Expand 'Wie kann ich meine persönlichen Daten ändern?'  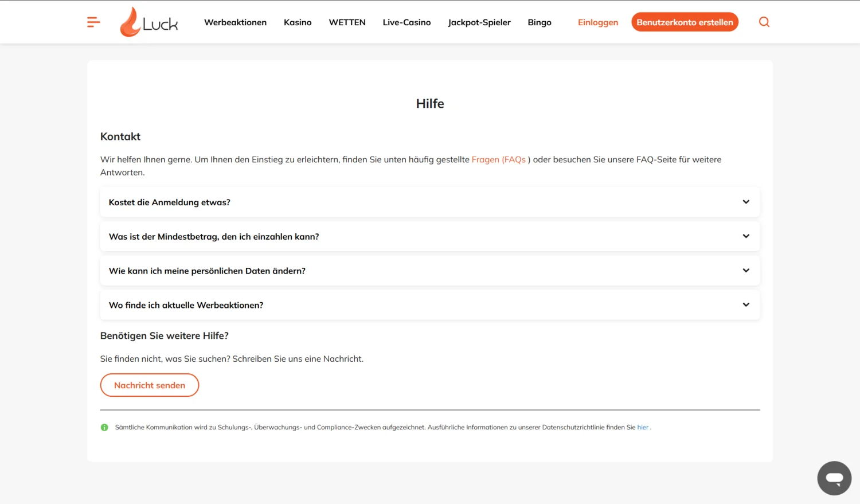pyautogui.click(x=429, y=271)
